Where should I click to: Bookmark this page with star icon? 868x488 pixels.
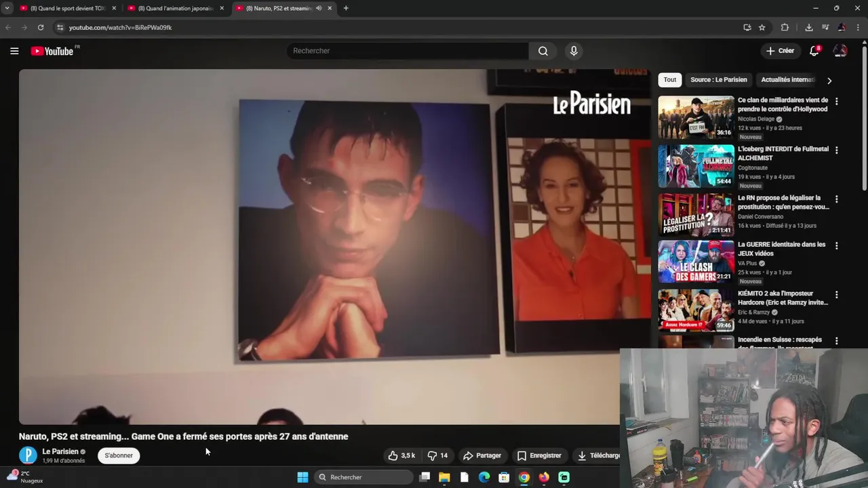tap(762, 27)
